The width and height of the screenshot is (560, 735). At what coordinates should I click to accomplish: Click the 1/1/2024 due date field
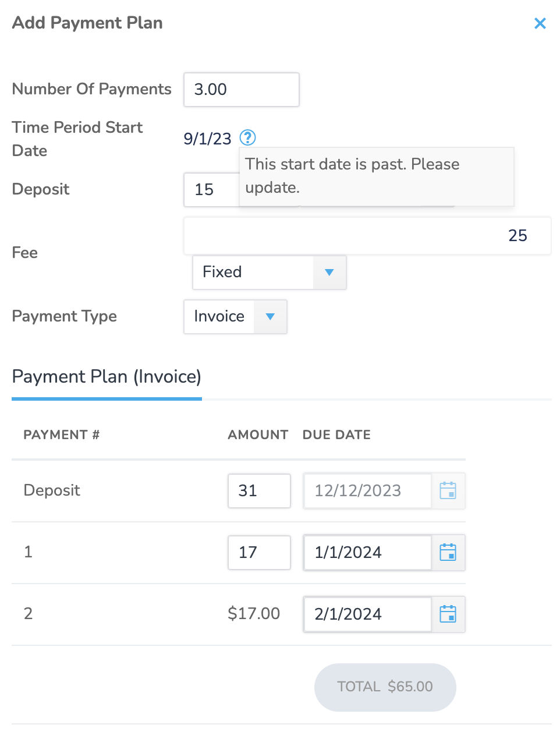point(367,552)
